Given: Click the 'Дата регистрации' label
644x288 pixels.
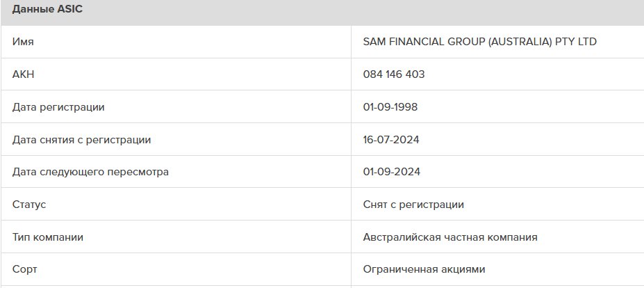Looking at the screenshot, I should [x=58, y=107].
